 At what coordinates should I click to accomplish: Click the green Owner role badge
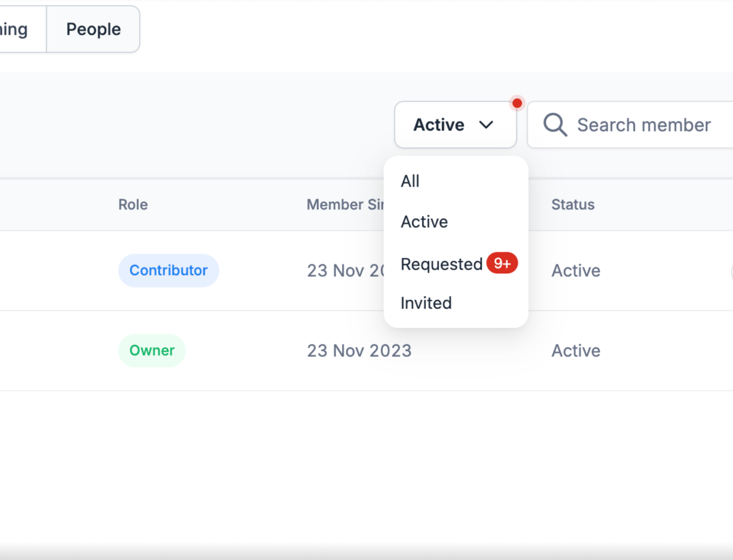[152, 350]
